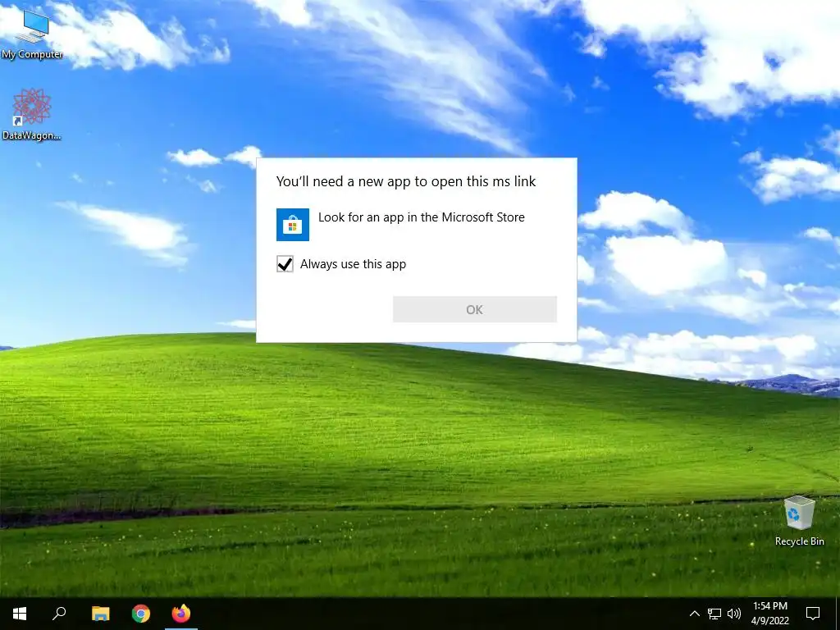Launch Google Chrome from the taskbar

click(141, 614)
